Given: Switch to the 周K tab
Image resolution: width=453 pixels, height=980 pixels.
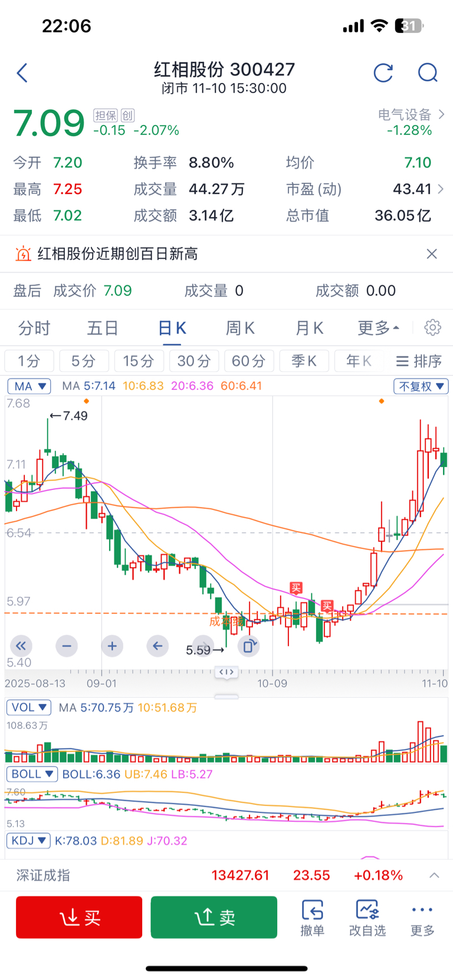Looking at the screenshot, I should point(240,328).
